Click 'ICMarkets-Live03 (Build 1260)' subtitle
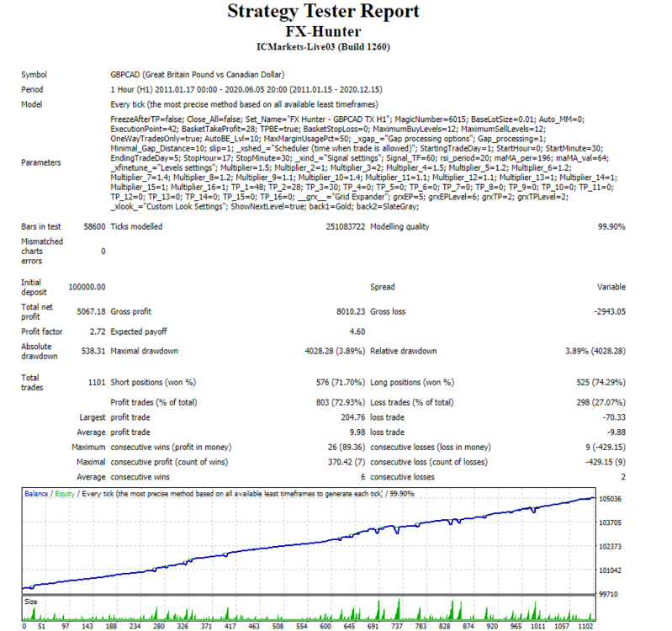This screenshot has height=631, width=672. [x=323, y=47]
